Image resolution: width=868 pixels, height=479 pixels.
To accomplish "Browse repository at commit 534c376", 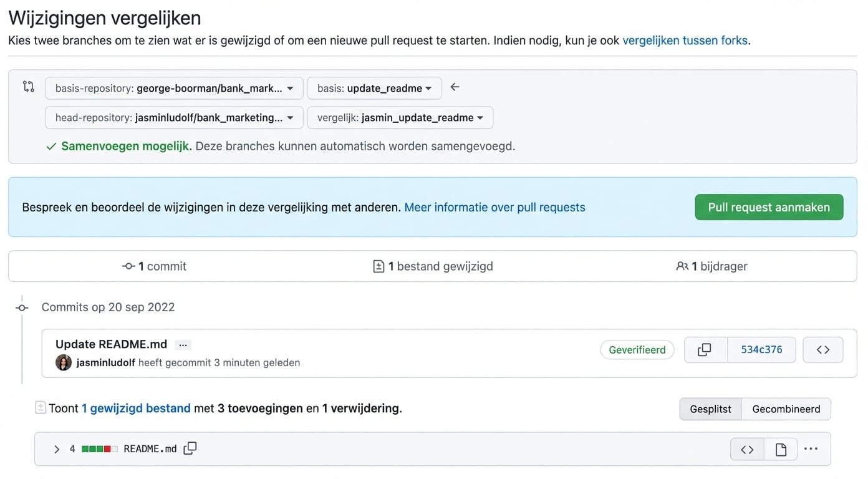I will click(x=822, y=349).
